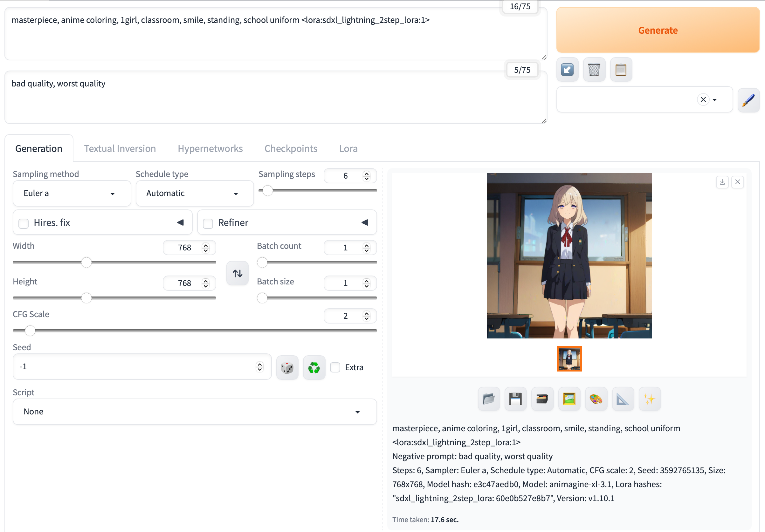Open the Checkpoints tab
Viewport: 765px width, 532px height.
coord(291,149)
